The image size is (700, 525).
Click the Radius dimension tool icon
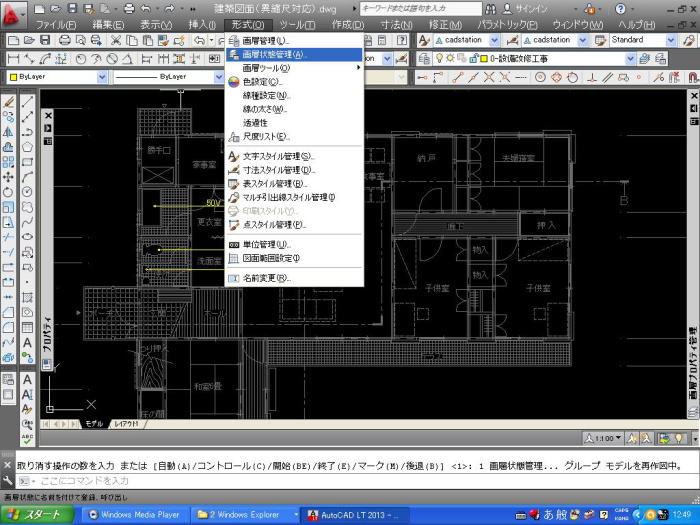pyautogui.click(x=80, y=58)
